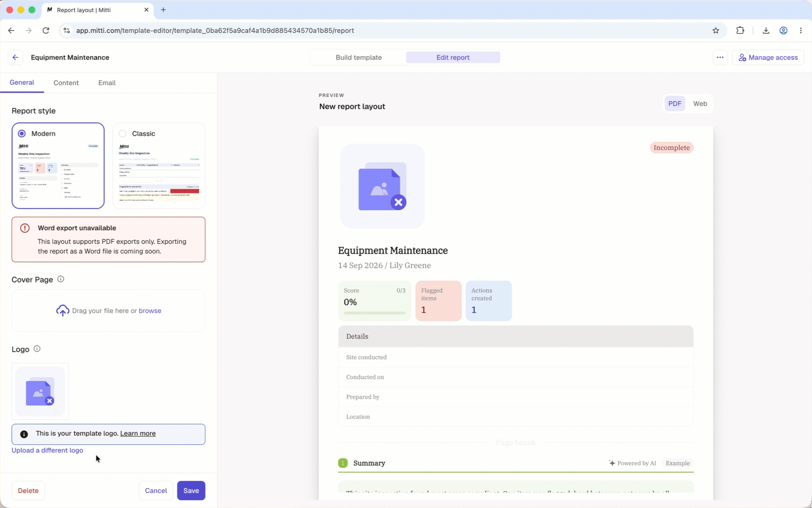Screen dimensions: 812x508
Task: Open browser downloads icon
Action: click(x=766, y=30)
